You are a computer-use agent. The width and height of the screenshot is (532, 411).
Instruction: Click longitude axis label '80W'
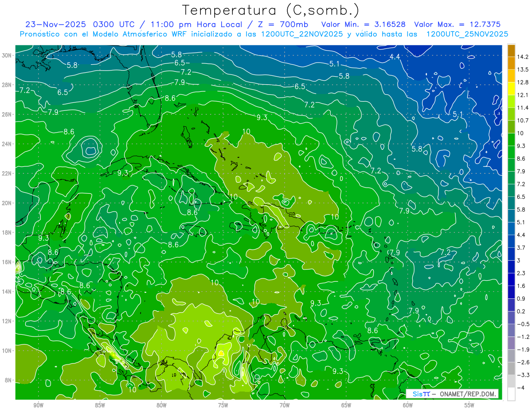pyautogui.click(x=161, y=405)
